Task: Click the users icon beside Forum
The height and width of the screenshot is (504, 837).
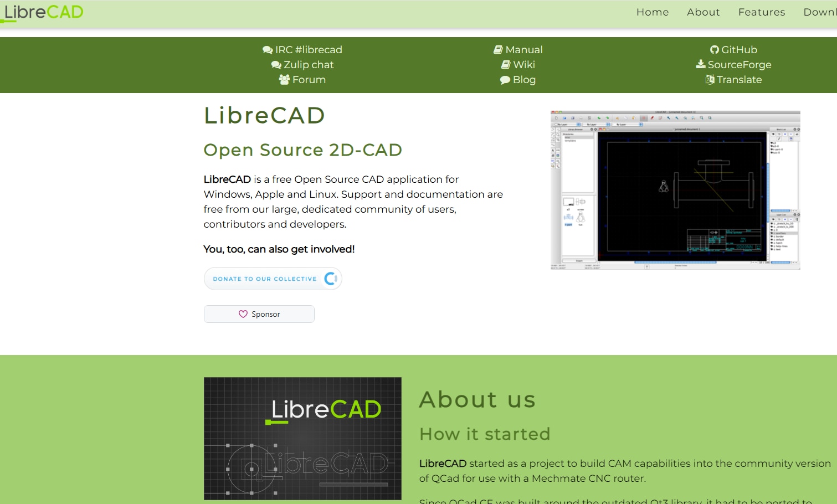Action: [284, 80]
